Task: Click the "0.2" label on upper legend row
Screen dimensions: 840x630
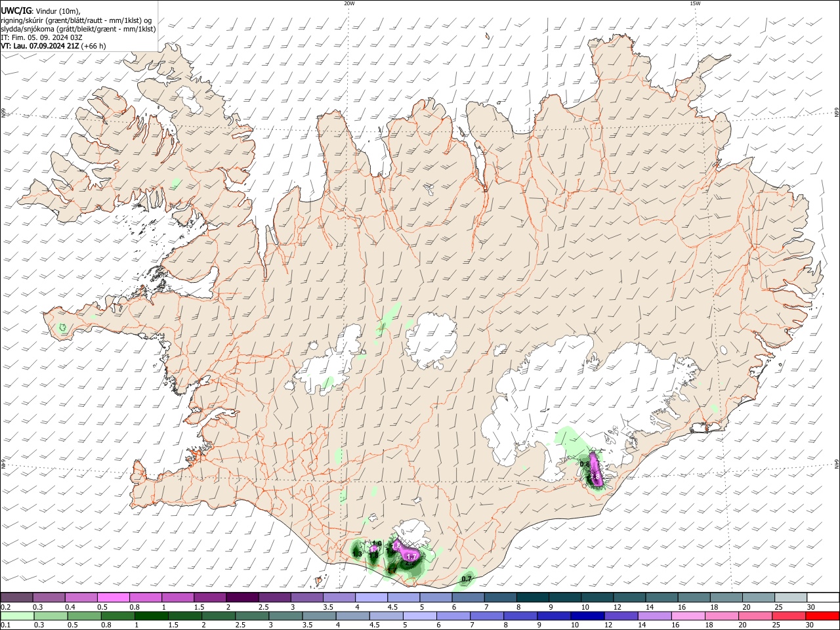Action: 6,607
